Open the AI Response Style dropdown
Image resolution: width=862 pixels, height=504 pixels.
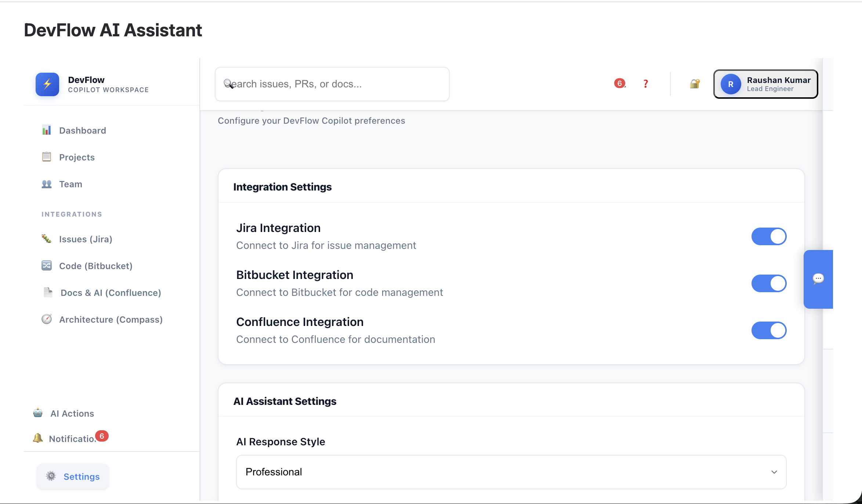point(511,472)
